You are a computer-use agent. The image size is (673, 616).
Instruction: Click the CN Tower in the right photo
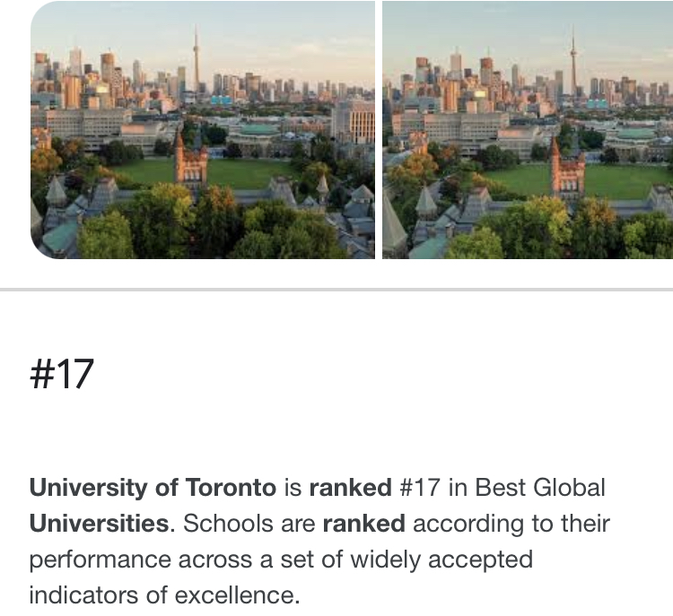(x=572, y=63)
